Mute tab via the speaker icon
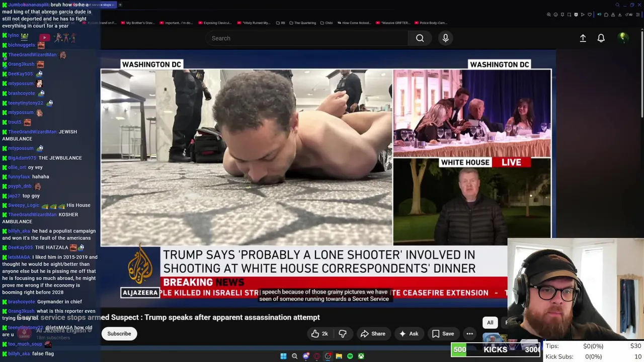 click(x=599, y=15)
